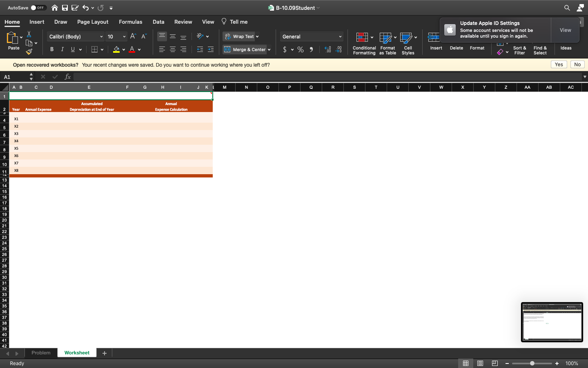Viewport: 588px width, 368px height.
Task: Toggle bold formatting
Action: (51, 49)
